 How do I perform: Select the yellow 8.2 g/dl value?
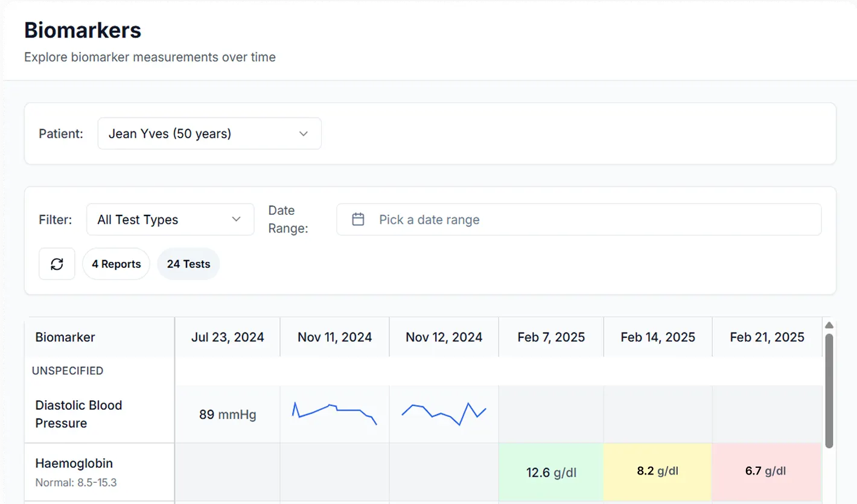point(658,472)
